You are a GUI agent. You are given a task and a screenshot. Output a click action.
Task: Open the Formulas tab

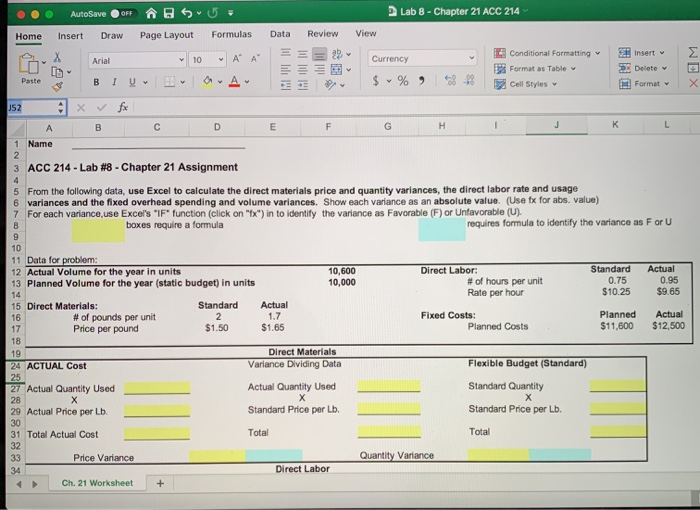click(x=231, y=34)
